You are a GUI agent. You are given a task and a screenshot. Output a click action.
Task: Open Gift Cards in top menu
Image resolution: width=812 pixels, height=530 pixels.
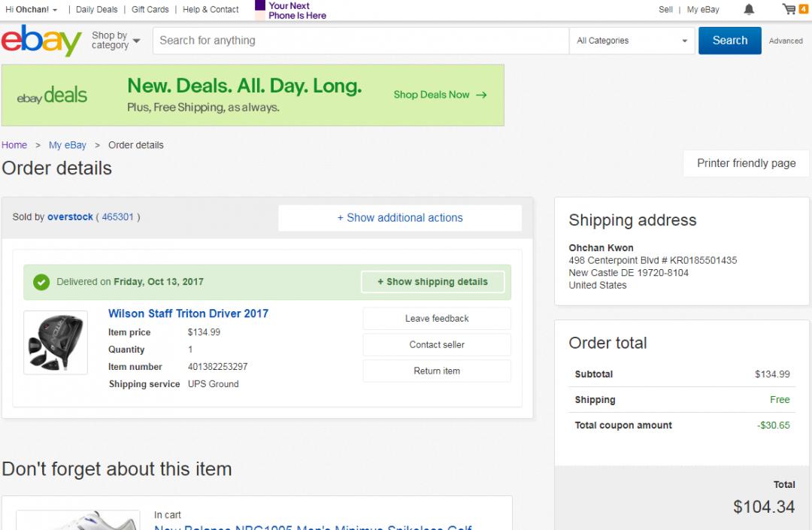(150, 10)
